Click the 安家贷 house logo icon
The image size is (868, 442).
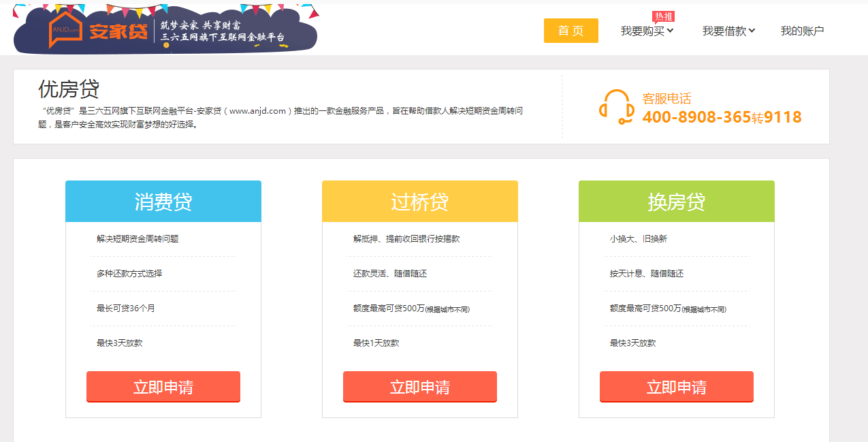pyautogui.click(x=65, y=31)
